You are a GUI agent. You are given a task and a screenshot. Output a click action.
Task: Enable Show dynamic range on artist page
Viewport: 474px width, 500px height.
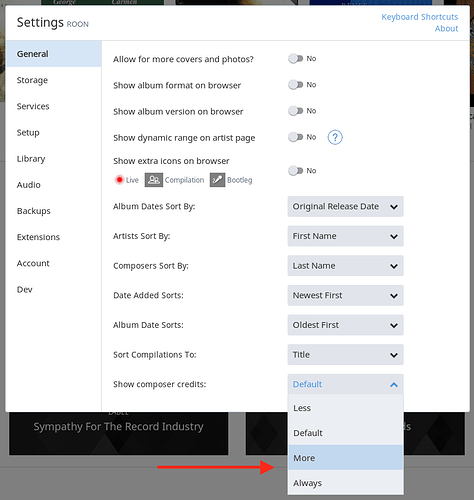tap(296, 137)
